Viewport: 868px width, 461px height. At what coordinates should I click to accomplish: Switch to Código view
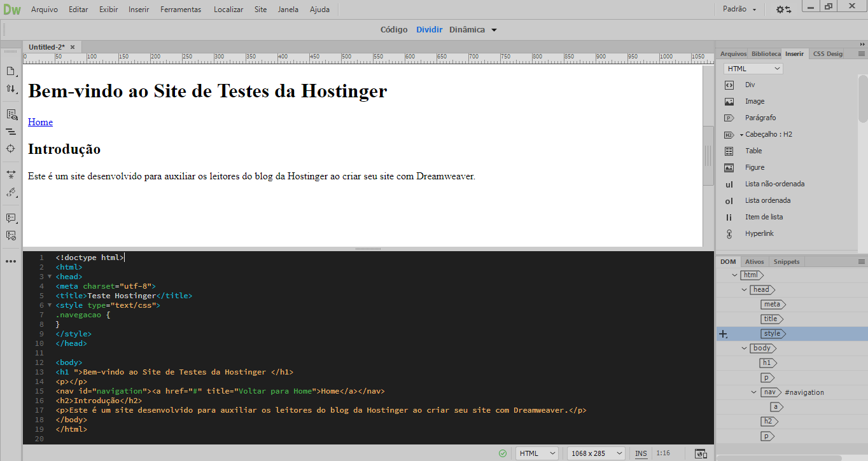click(394, 30)
